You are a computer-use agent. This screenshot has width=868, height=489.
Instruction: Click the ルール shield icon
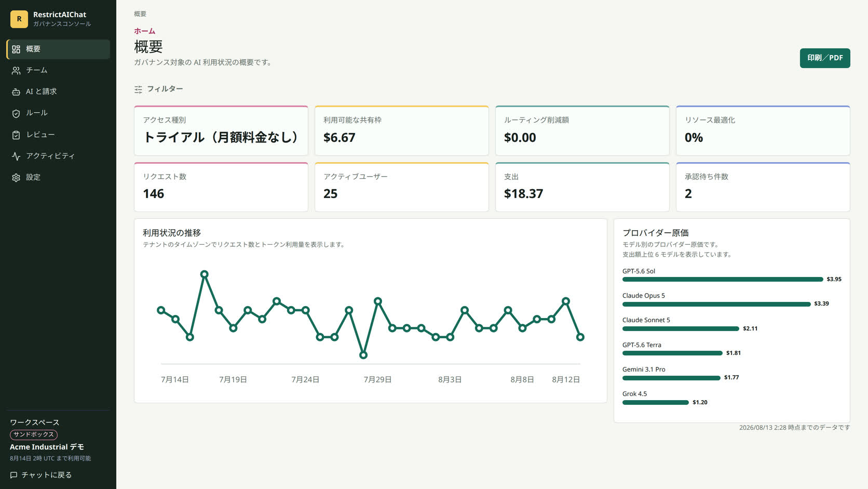pos(16,113)
